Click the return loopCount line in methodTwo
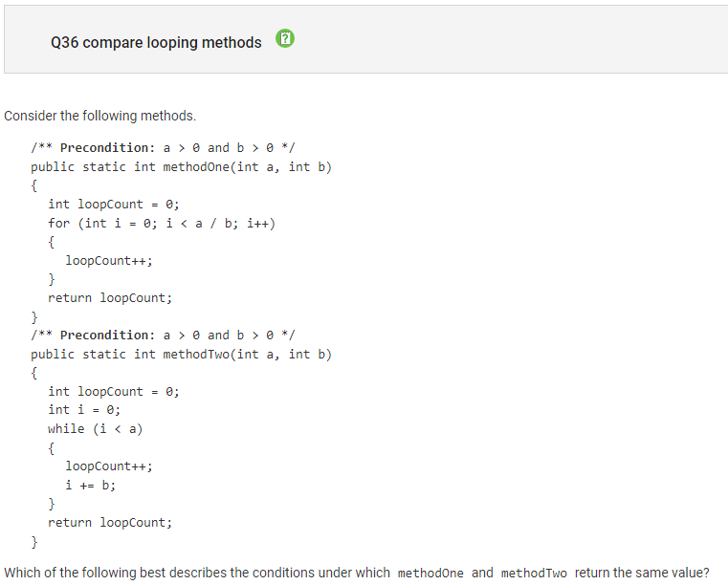The width and height of the screenshot is (728, 585). tap(110, 523)
